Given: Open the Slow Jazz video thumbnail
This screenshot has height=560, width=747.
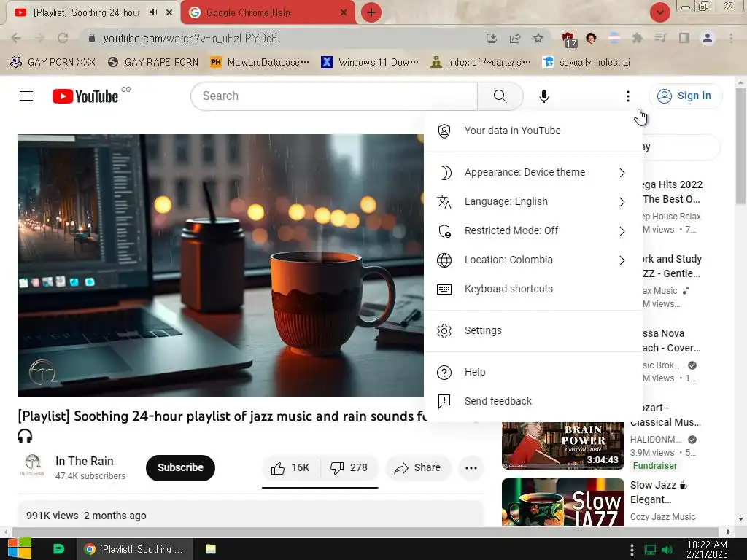Looking at the screenshot, I should [x=563, y=502].
